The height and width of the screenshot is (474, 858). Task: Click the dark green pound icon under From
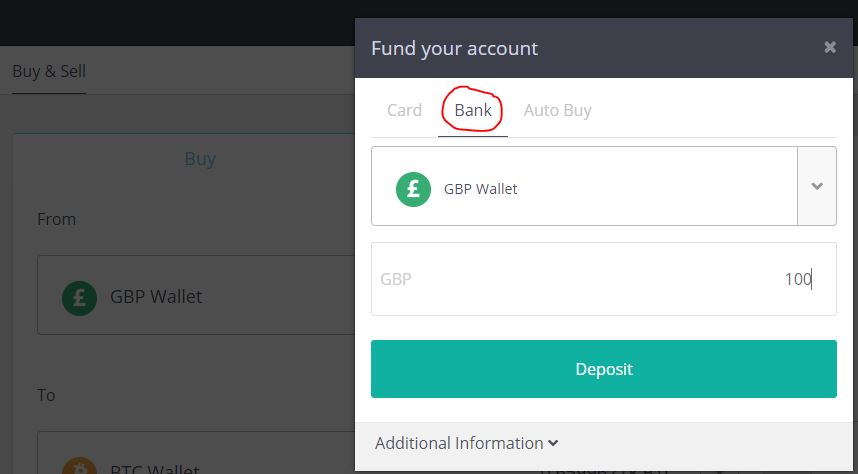coord(79,298)
